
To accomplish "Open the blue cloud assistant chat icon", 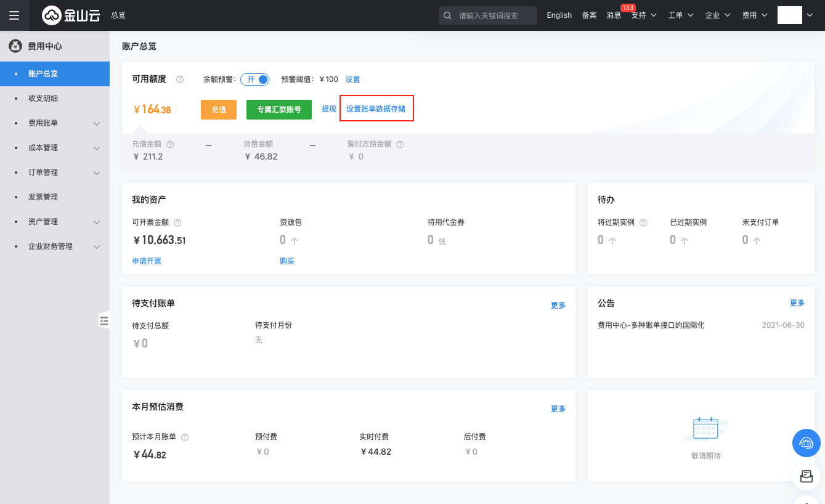I will pyautogui.click(x=806, y=442).
